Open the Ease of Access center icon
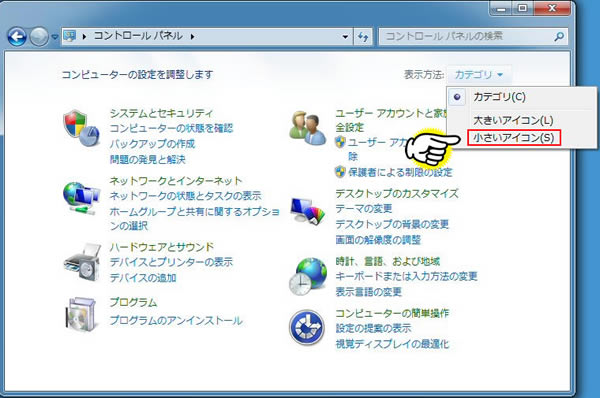This screenshot has height=398, width=600. [307, 328]
